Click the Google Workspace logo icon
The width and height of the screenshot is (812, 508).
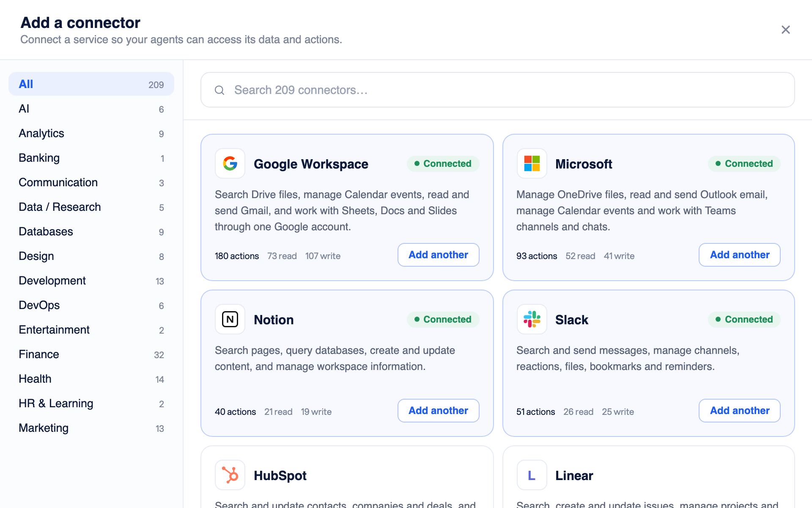[230, 163]
